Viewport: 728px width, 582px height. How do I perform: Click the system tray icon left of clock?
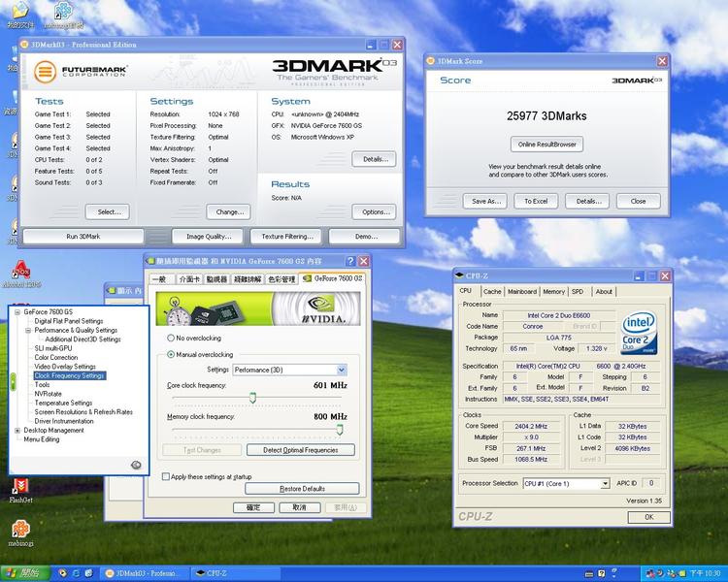(x=681, y=573)
